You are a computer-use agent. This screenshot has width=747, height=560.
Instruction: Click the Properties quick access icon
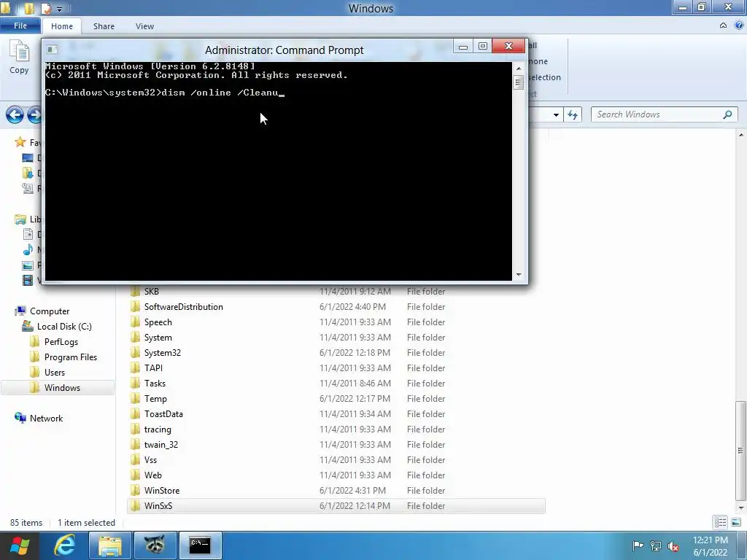tap(46, 9)
